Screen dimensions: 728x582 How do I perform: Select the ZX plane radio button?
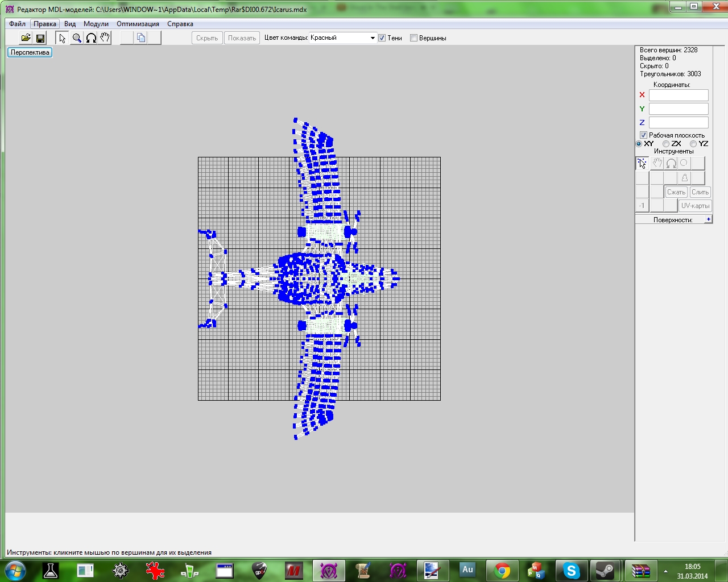[666, 144]
